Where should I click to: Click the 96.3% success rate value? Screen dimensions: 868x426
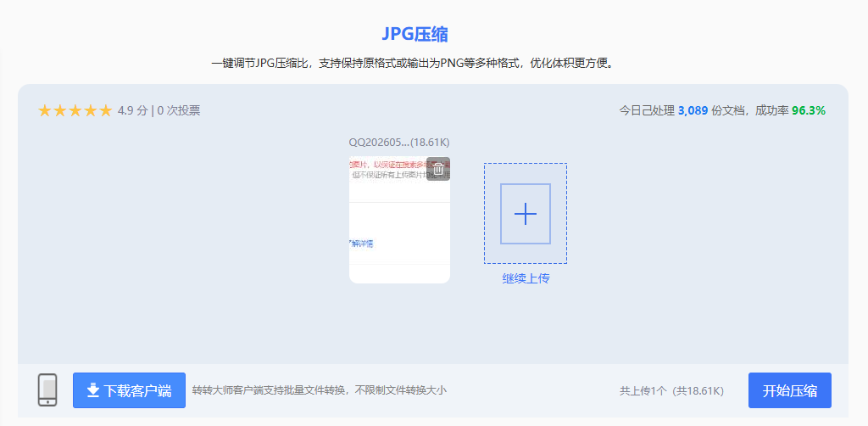click(808, 111)
